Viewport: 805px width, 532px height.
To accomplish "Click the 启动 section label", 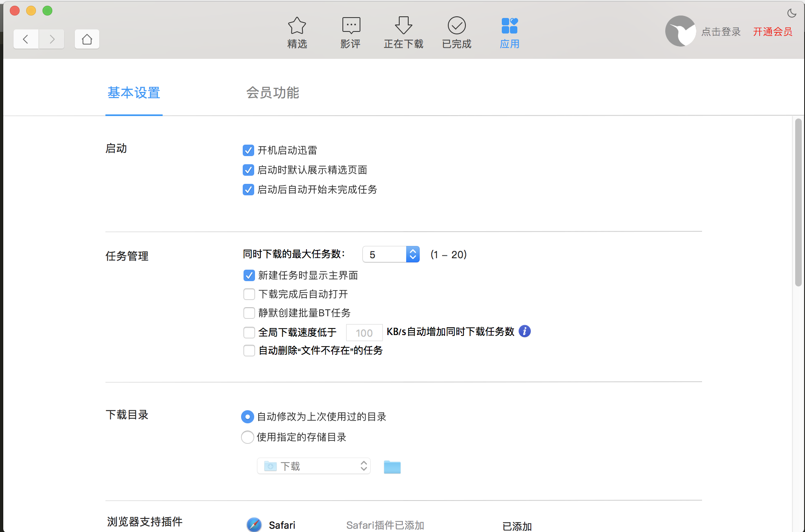I will [116, 148].
